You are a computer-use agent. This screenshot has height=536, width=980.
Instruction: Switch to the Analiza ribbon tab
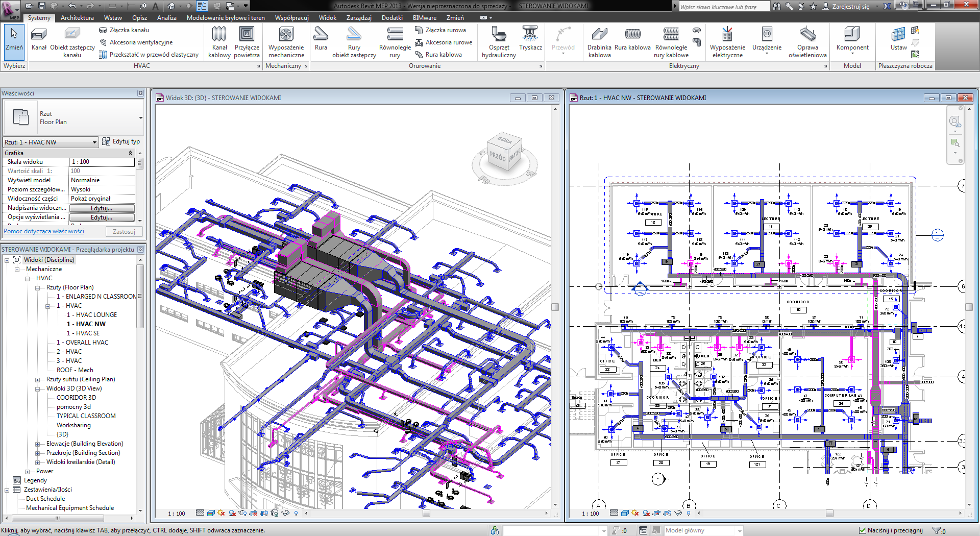tap(166, 18)
